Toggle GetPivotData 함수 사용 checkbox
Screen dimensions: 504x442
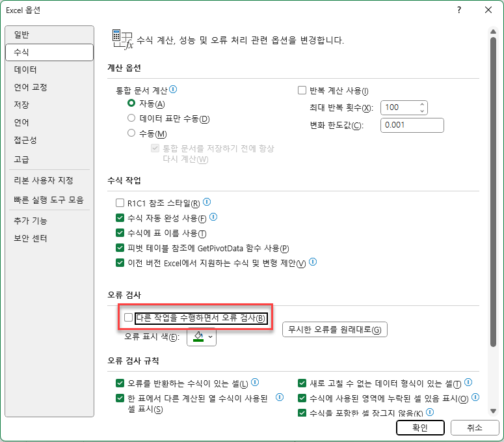120,248
